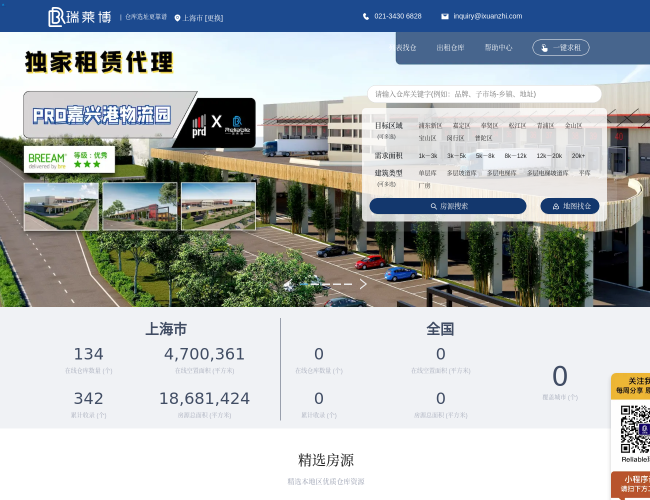Select the 平库 building type

tap(585, 173)
